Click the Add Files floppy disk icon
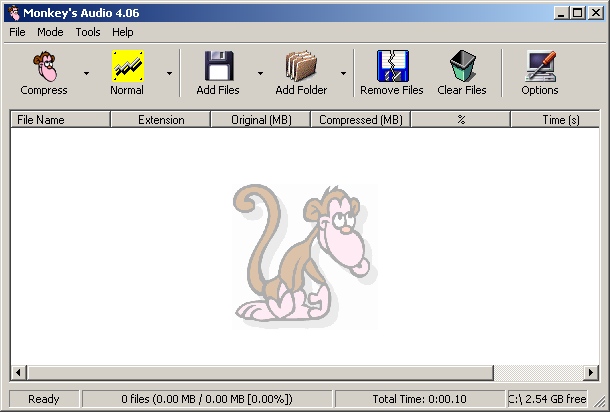The width and height of the screenshot is (610, 412). [x=219, y=66]
